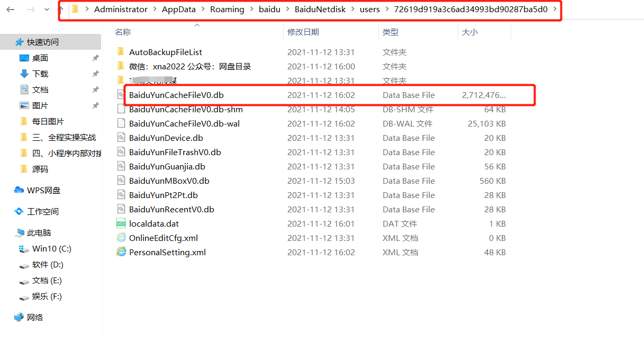Click the 微信：xna2022 folder icon
This screenshot has width=644, height=341.
(121, 66)
